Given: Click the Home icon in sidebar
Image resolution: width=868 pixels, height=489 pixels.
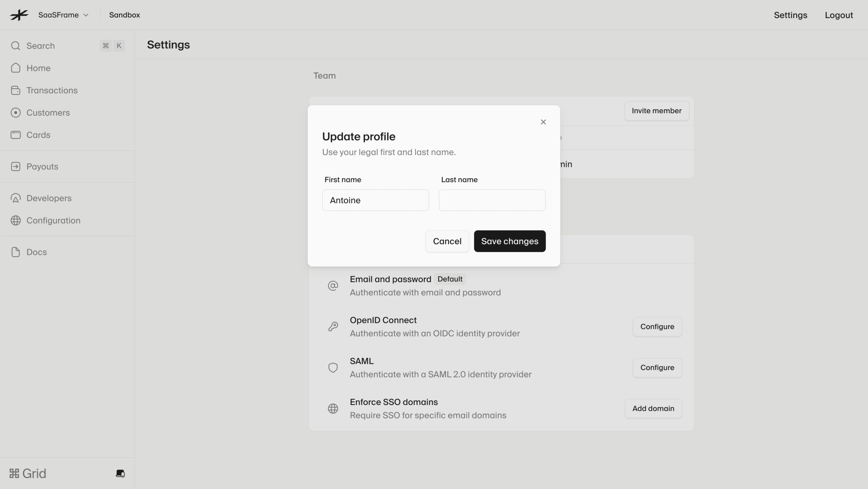Looking at the screenshot, I should click(16, 68).
